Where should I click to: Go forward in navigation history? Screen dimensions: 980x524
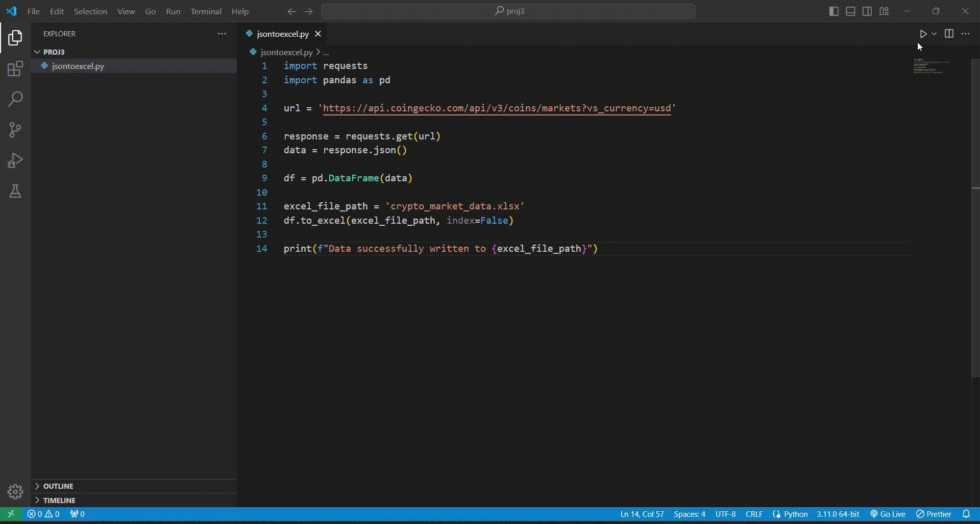pos(308,11)
